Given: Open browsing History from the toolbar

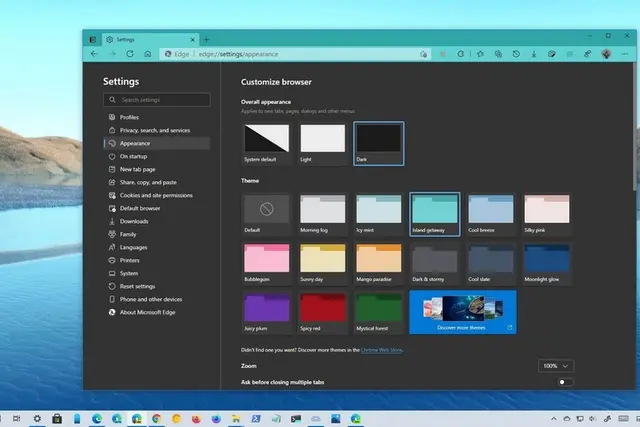Looking at the screenshot, I should (516, 54).
